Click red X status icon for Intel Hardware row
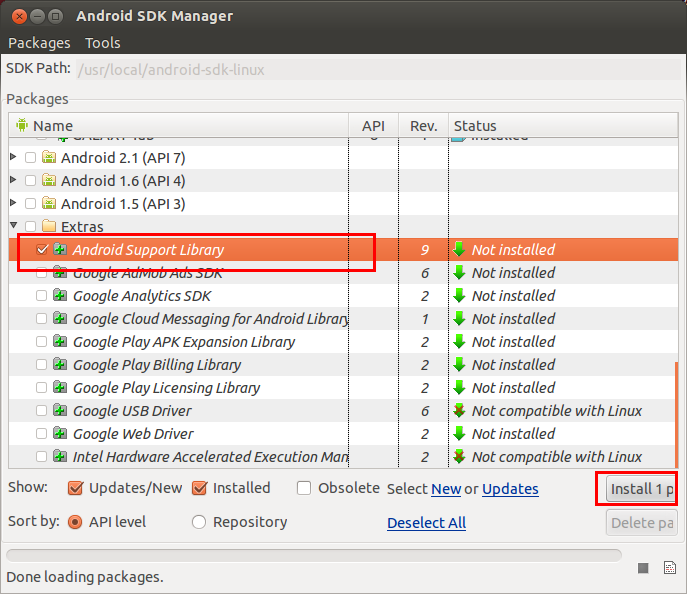Viewport: 687px width, 594px height. pos(459,456)
